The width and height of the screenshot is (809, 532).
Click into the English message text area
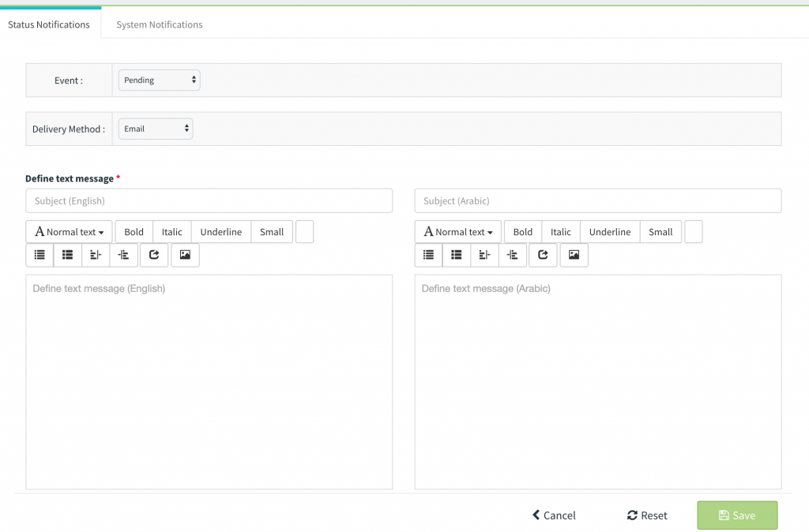pos(209,382)
